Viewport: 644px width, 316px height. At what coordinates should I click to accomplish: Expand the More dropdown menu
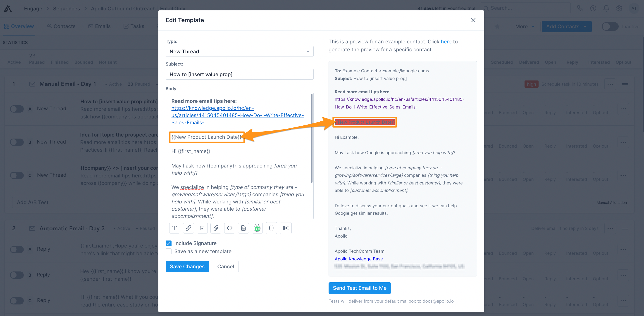tap(525, 26)
